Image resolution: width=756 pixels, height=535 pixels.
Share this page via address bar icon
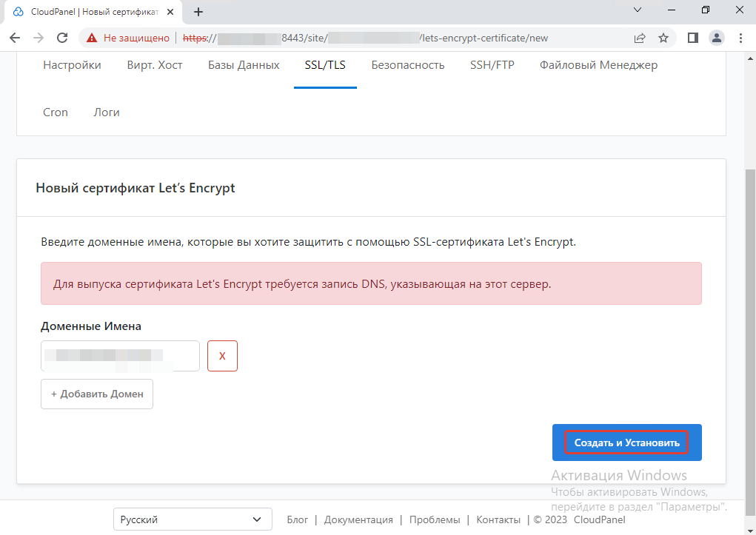coord(640,38)
